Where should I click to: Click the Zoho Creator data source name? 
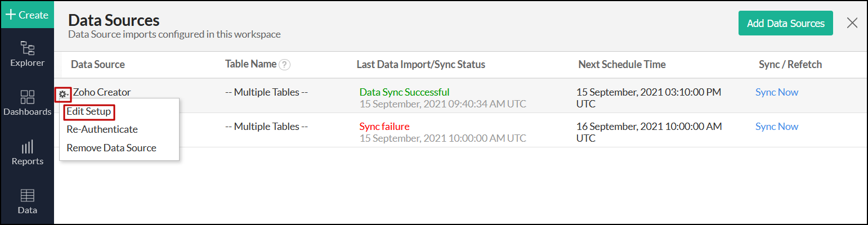pyautogui.click(x=102, y=92)
